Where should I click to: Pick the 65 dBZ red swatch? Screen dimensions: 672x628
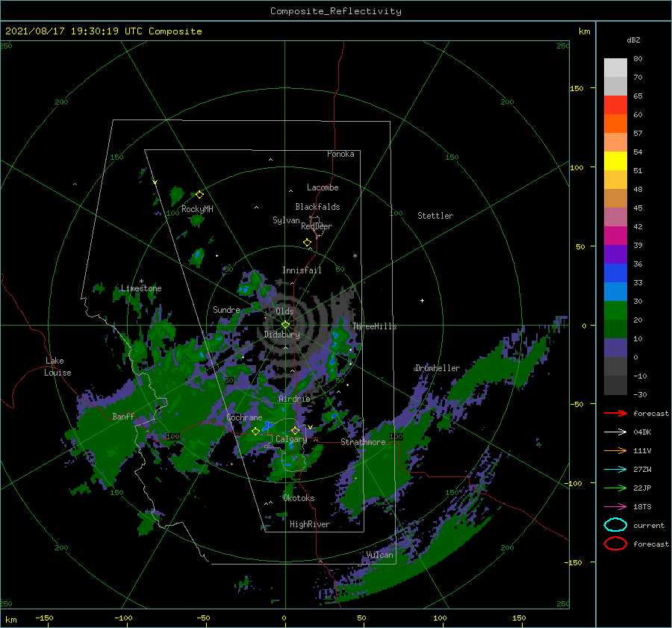coord(615,105)
